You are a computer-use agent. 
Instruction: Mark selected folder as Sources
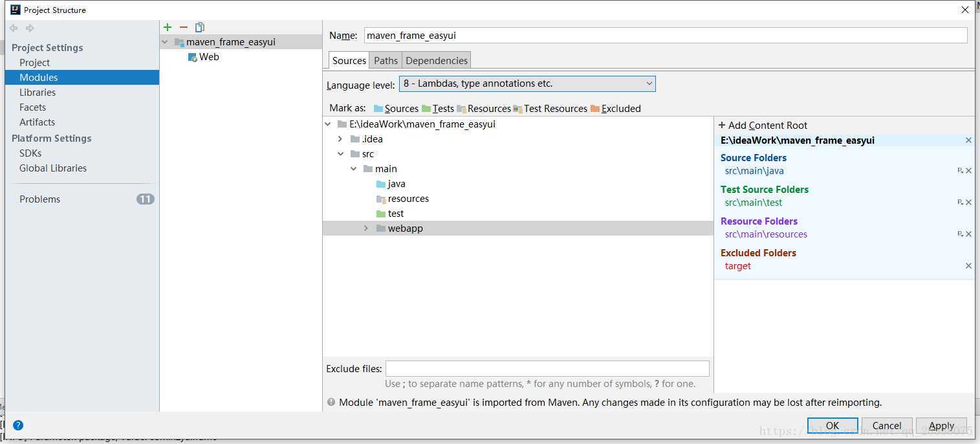[x=396, y=108]
